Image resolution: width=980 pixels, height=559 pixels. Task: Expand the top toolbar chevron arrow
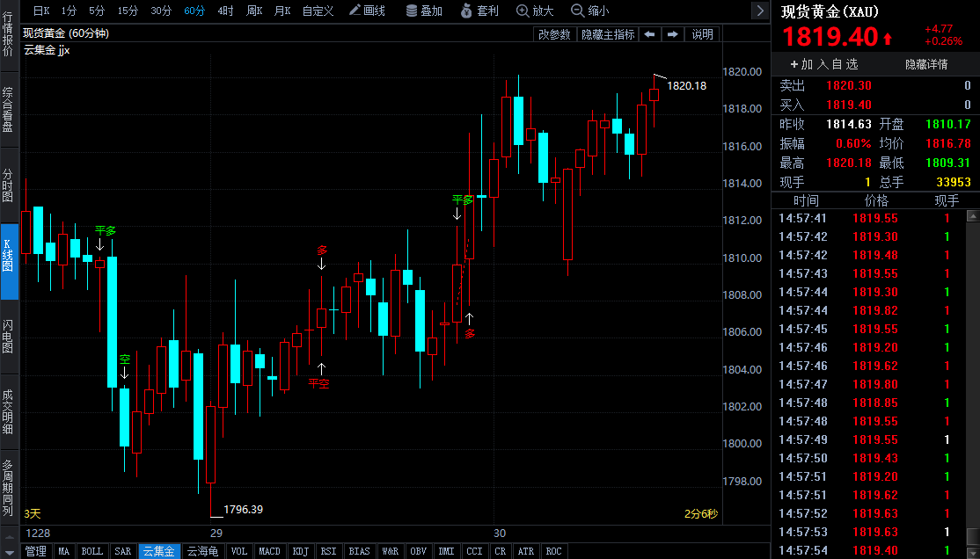click(760, 11)
